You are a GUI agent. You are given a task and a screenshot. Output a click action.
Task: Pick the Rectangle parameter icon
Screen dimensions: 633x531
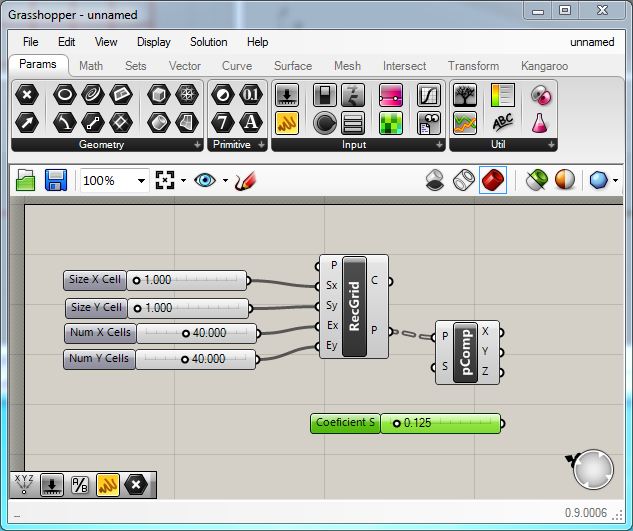pyautogui.click(x=121, y=123)
